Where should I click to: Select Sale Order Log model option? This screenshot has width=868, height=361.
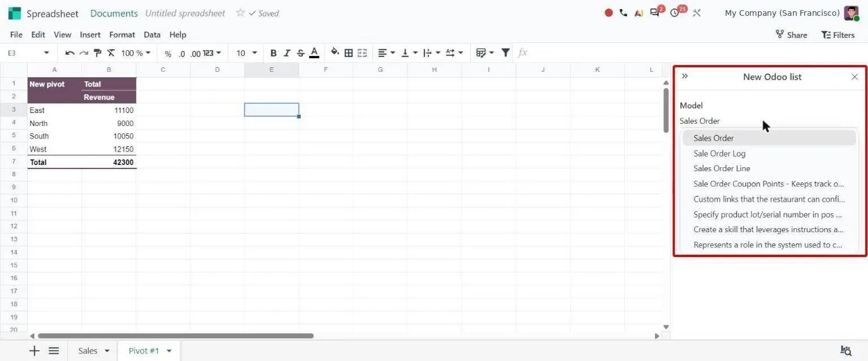click(x=769, y=153)
